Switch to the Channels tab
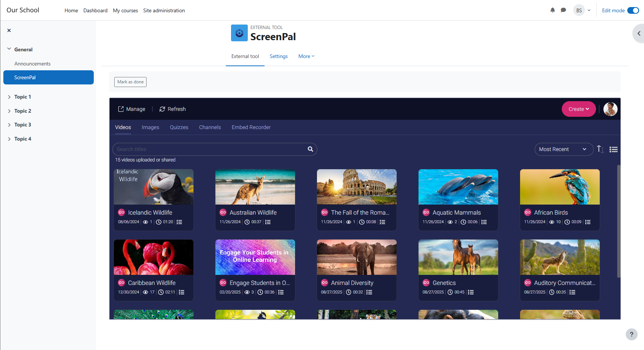 [210, 127]
